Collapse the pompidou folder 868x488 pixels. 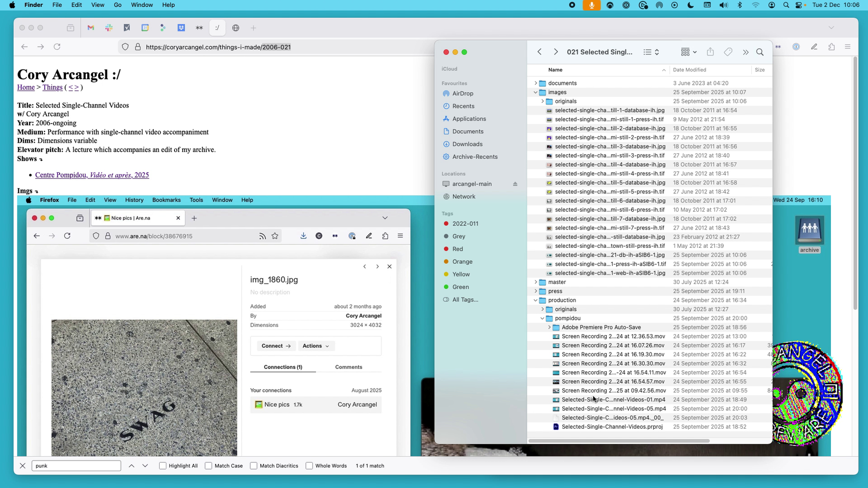(x=542, y=318)
